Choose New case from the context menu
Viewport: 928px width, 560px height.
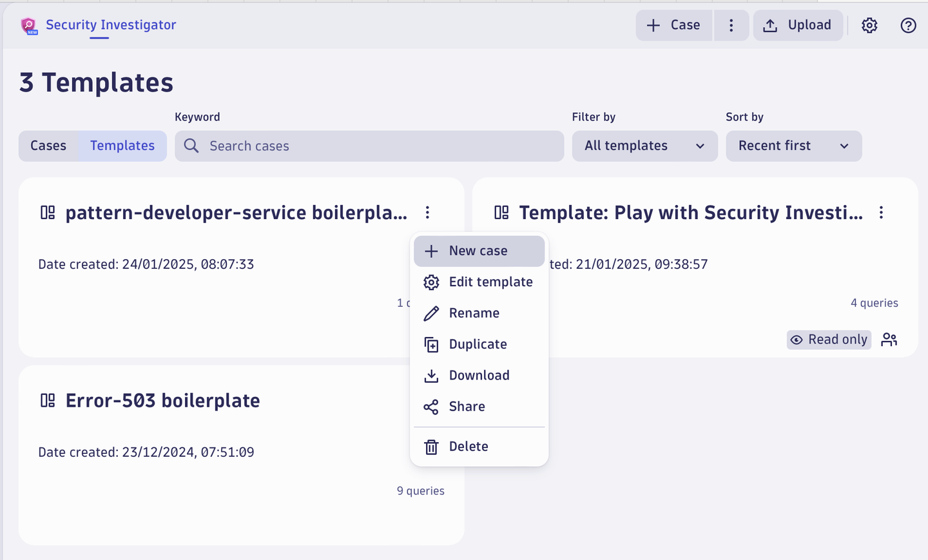click(x=478, y=251)
